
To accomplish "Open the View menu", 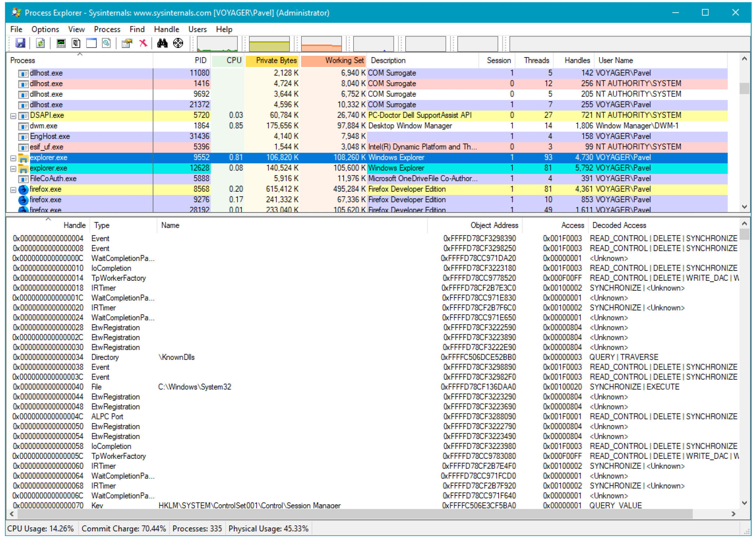I will tap(76, 29).
